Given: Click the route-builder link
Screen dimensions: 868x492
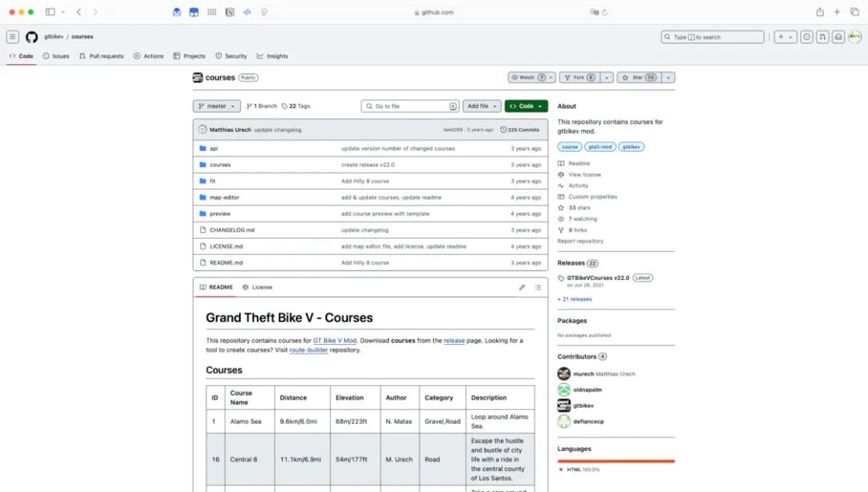Looking at the screenshot, I should (309, 350).
